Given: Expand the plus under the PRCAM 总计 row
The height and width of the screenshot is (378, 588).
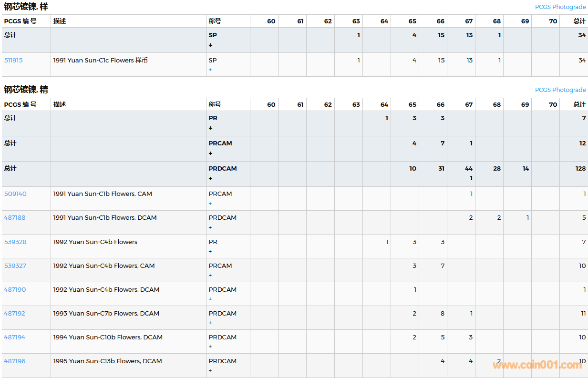Looking at the screenshot, I should (x=210, y=153).
